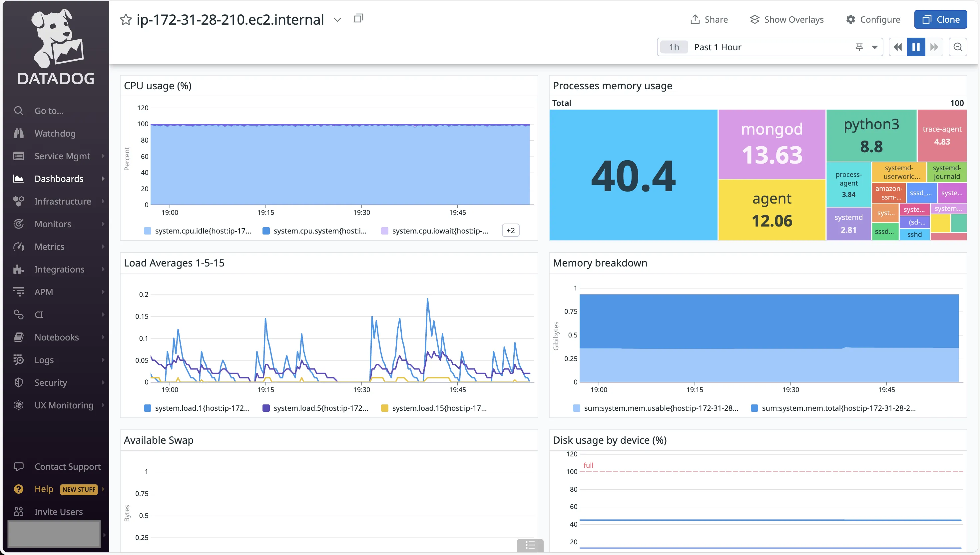The image size is (980, 555).
Task: Select the Dashboards menu item in sidebar
Action: tap(59, 178)
